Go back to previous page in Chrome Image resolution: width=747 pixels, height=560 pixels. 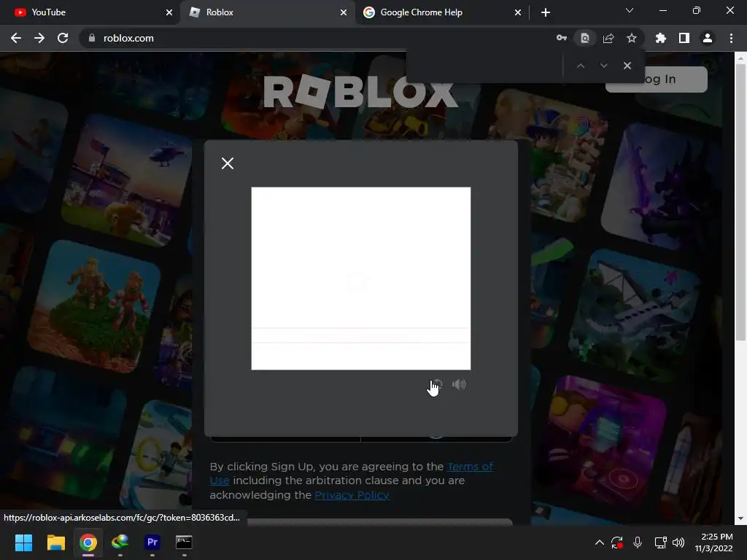click(16, 38)
